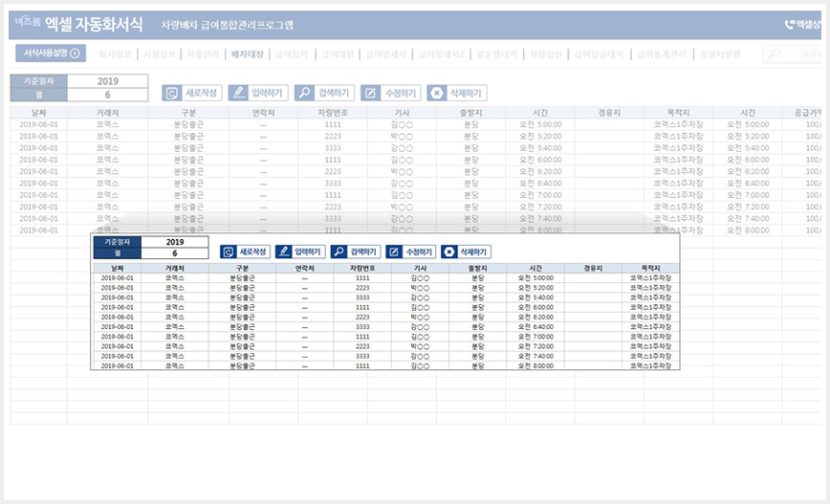Click the dark 입력하기 button in the magnified inset
The image size is (830, 504).
[300, 252]
